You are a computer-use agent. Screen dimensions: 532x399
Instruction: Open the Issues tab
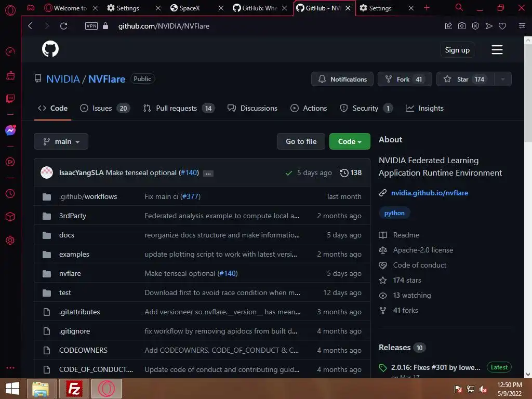point(105,108)
